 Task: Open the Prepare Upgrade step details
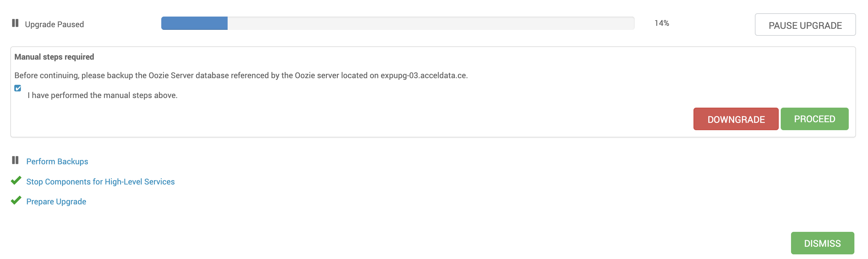[x=56, y=201]
